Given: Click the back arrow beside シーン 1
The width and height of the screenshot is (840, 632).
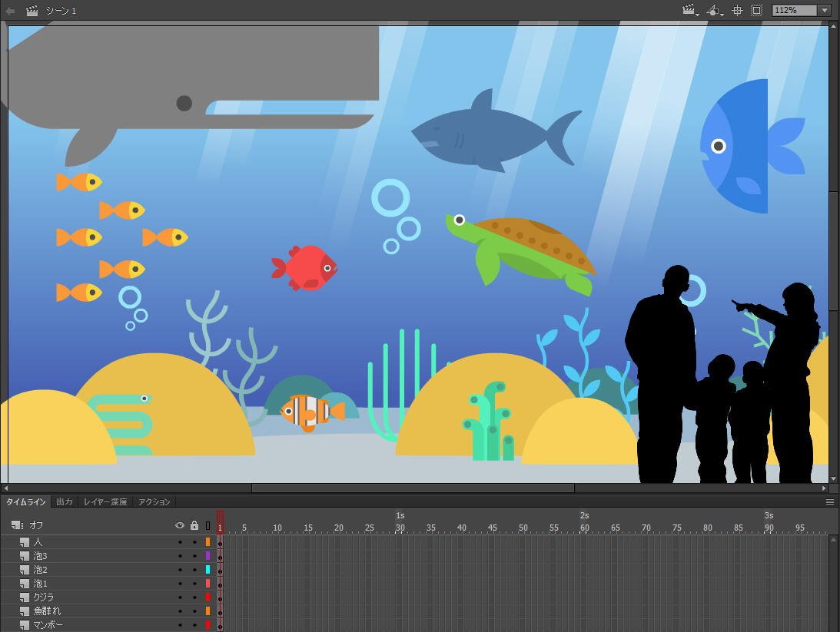Looking at the screenshot, I should coord(11,11).
